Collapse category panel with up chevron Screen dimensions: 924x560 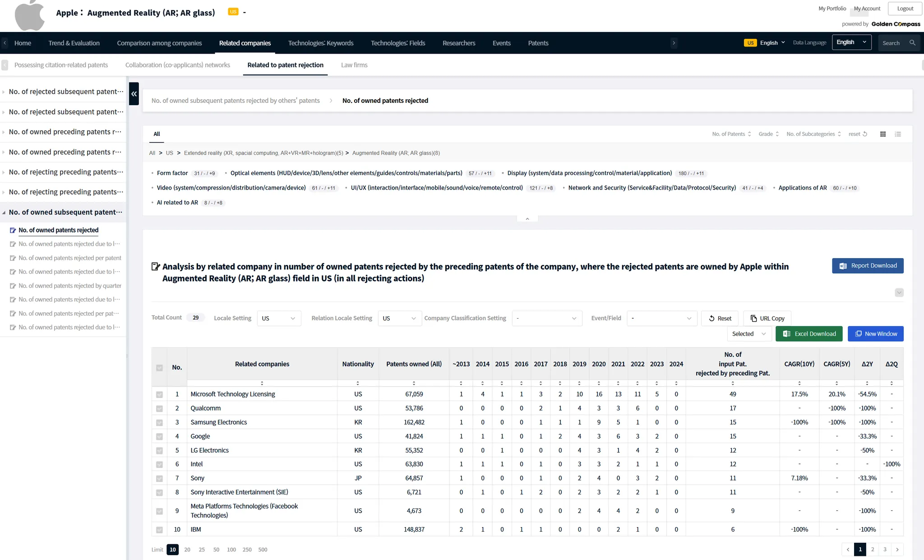click(x=527, y=219)
